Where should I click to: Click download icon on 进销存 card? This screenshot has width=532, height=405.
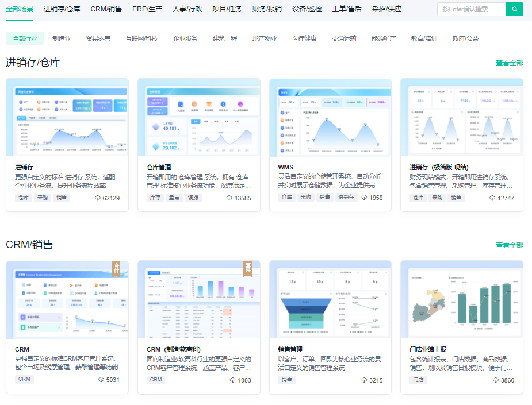click(x=98, y=198)
